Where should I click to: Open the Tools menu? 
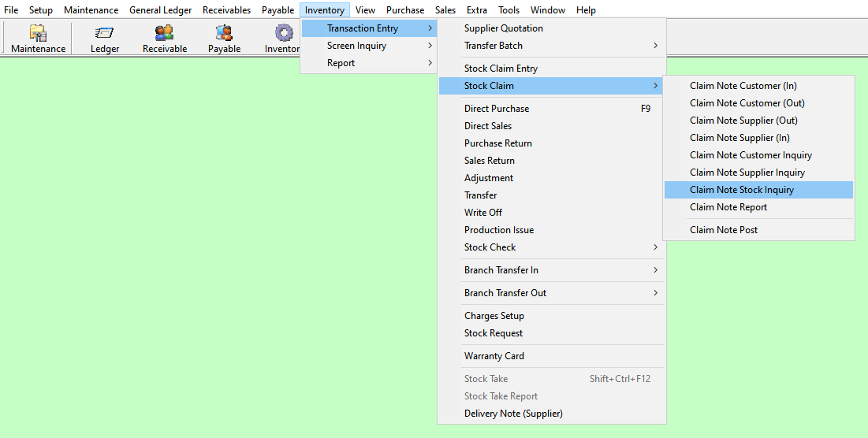pyautogui.click(x=509, y=10)
